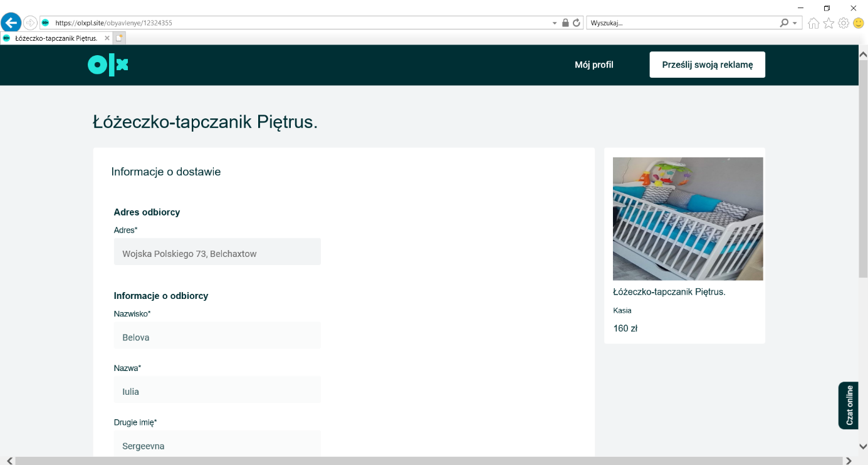Click the browser forward arrow button
868x465 pixels.
point(29,23)
